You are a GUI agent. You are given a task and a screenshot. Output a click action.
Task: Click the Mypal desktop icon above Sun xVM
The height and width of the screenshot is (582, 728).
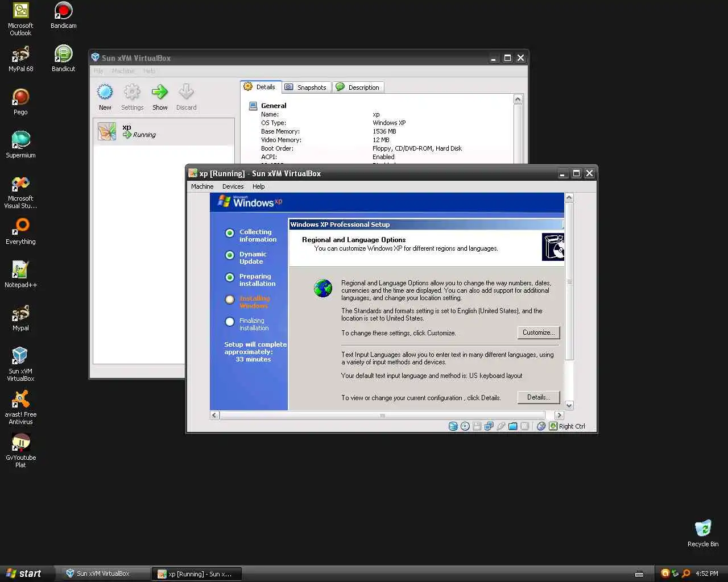[20, 318]
